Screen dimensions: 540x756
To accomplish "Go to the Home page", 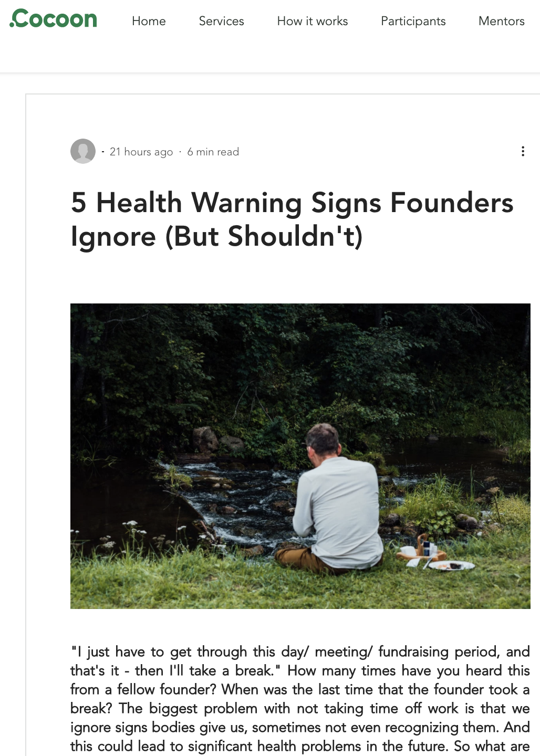I will [x=149, y=21].
